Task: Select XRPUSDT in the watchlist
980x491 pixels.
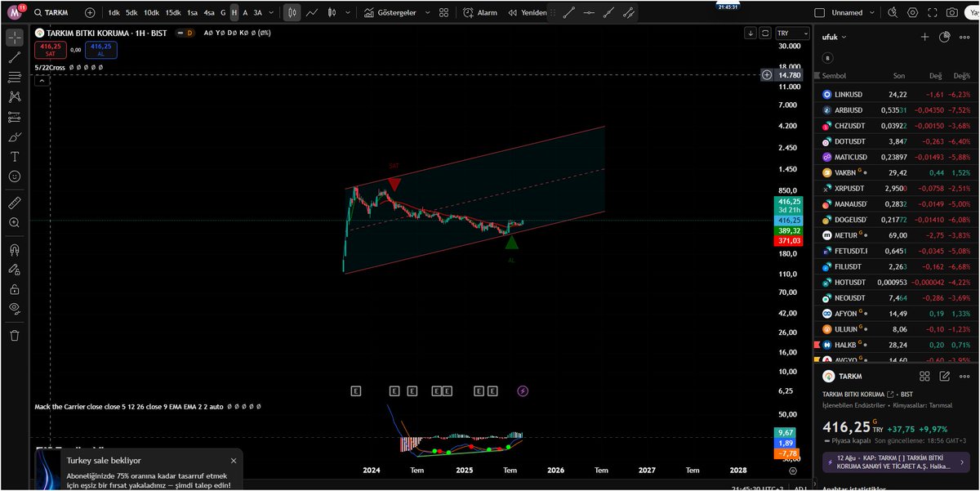Action: [x=896, y=188]
